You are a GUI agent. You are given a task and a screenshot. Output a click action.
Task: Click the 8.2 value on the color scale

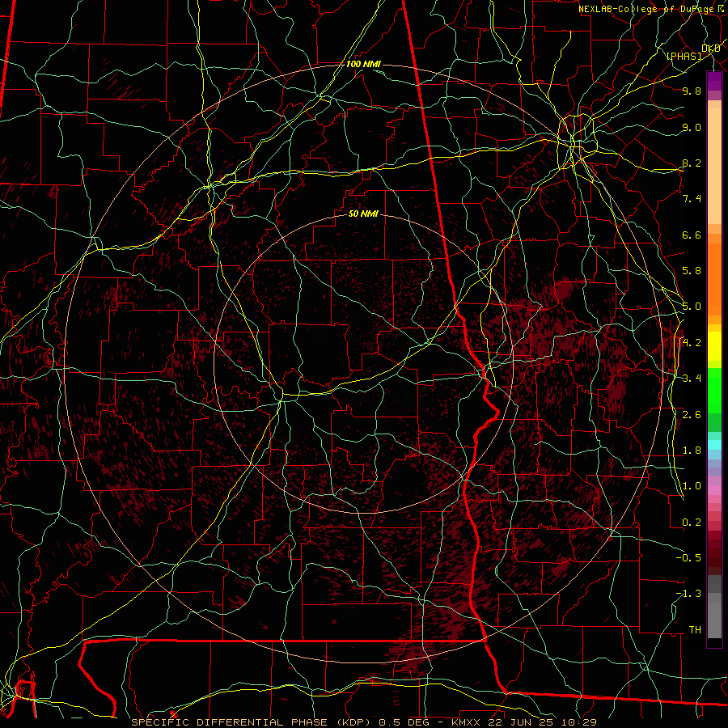click(x=692, y=163)
